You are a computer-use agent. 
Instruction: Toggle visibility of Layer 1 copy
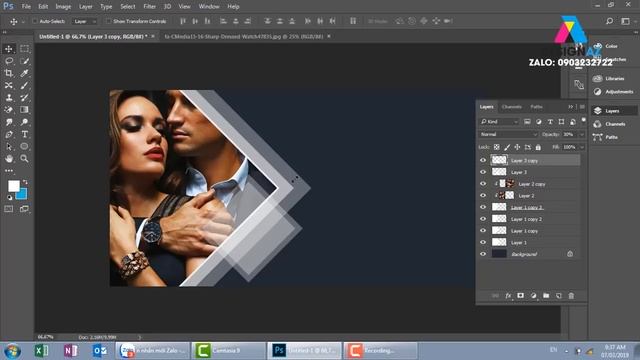pos(483,231)
